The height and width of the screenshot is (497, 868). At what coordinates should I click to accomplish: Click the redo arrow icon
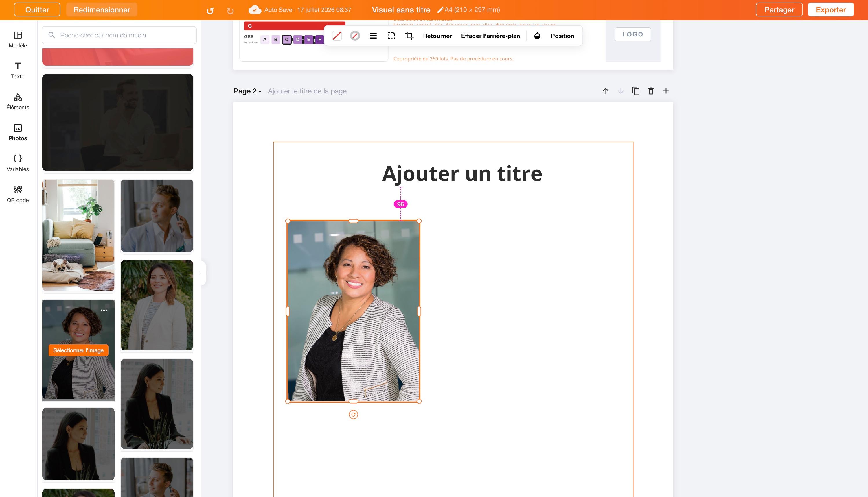click(230, 11)
